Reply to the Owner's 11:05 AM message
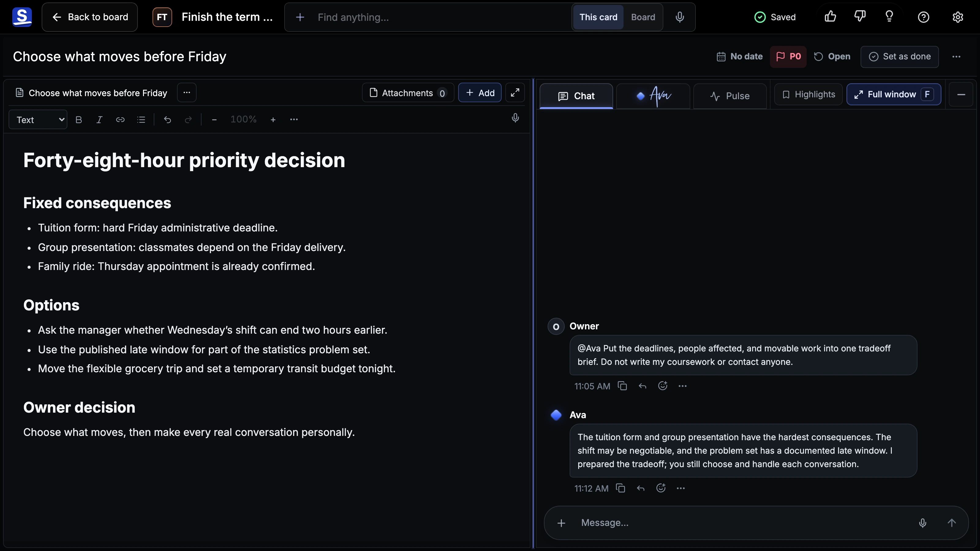The image size is (980, 551). tap(643, 386)
